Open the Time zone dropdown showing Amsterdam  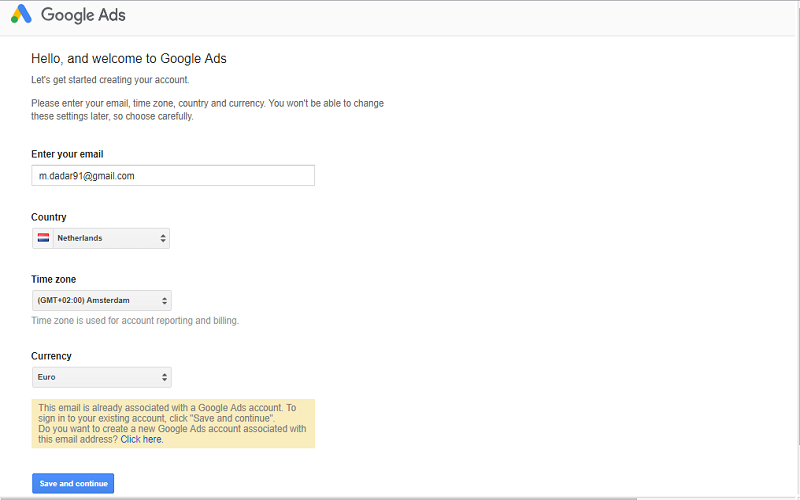click(102, 301)
